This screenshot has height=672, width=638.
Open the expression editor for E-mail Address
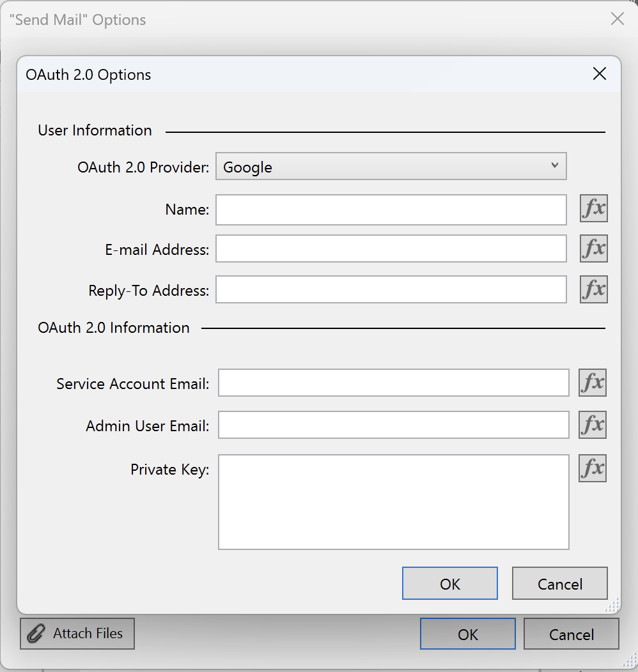coord(593,248)
